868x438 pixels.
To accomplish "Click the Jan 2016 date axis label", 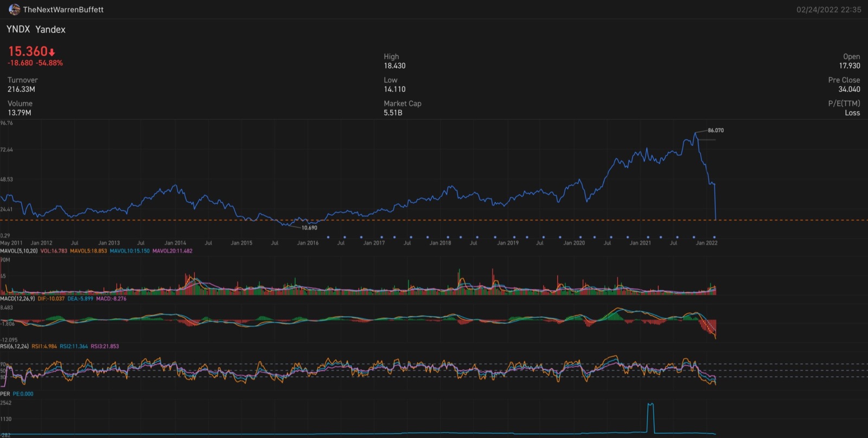I will 308,243.
